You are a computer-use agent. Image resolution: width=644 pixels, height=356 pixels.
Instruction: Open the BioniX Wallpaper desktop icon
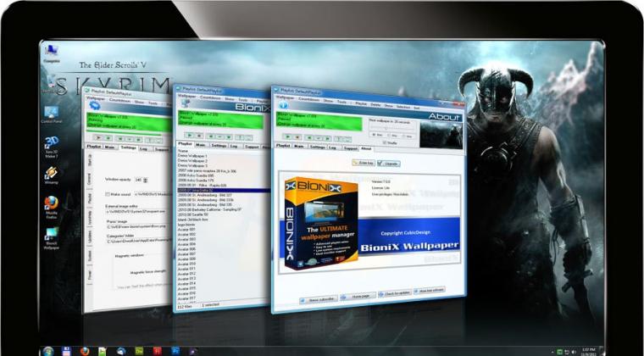click(x=52, y=238)
